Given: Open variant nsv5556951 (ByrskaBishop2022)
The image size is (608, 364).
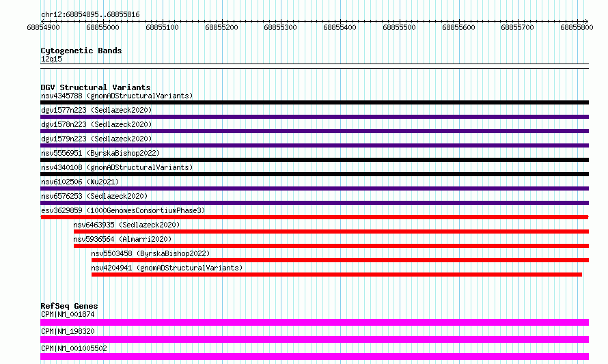Looking at the screenshot, I should 100,153.
